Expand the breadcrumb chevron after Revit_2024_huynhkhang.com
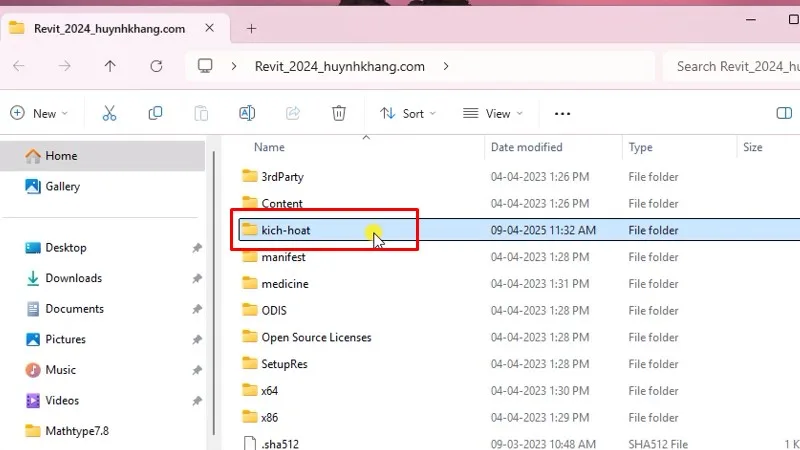 446,66
